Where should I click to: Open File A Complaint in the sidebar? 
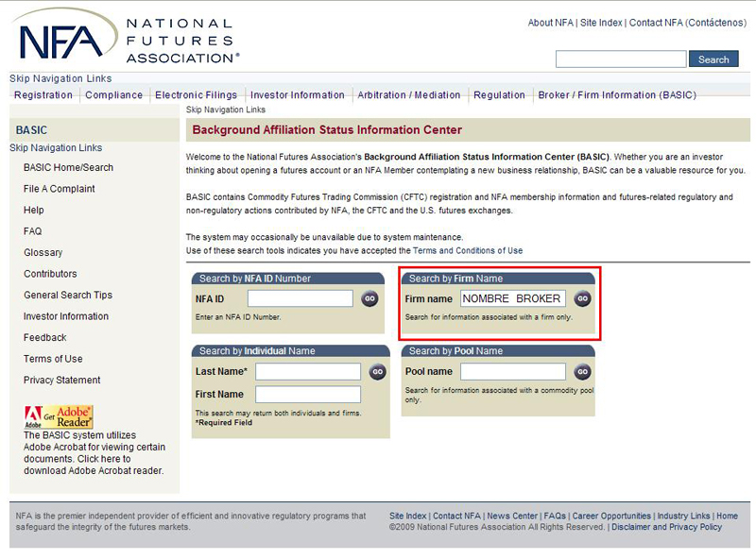(x=60, y=189)
